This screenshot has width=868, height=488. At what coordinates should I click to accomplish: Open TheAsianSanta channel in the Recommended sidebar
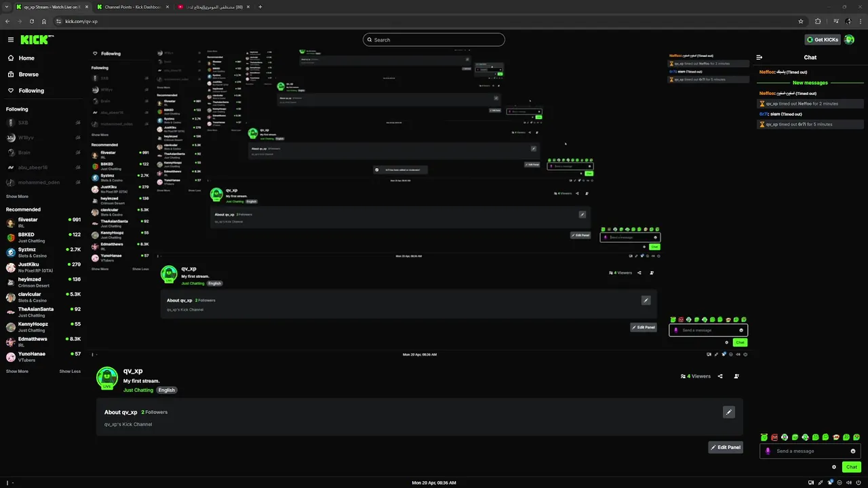pos(43,312)
